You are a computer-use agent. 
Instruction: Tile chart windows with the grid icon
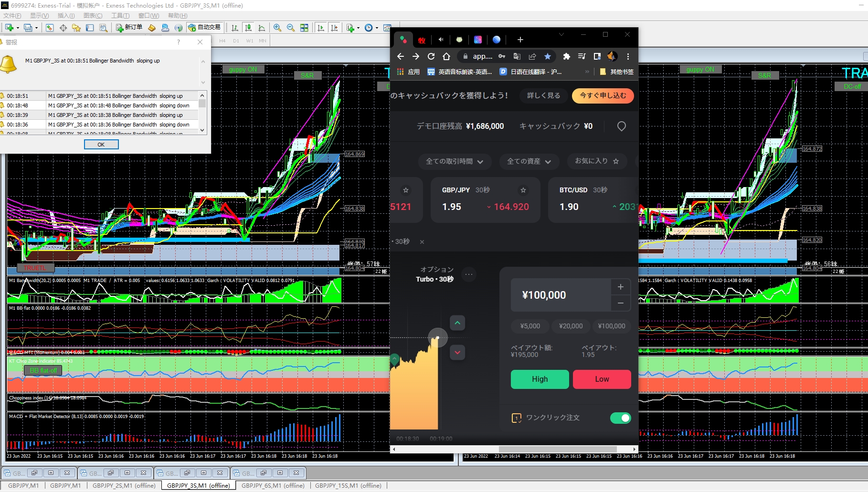pyautogui.click(x=304, y=28)
